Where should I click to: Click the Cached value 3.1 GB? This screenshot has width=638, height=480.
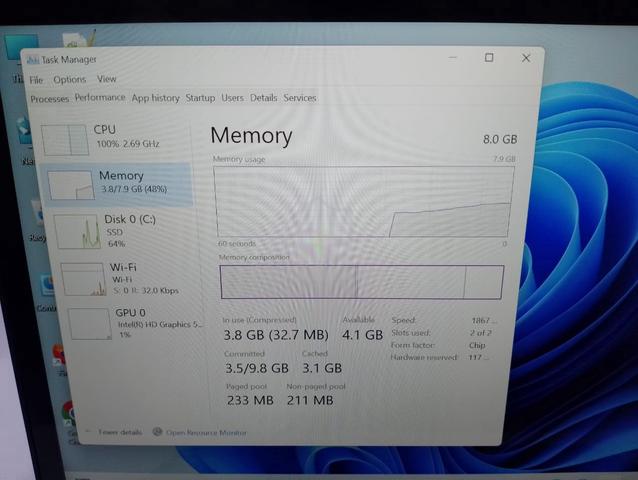pos(322,368)
